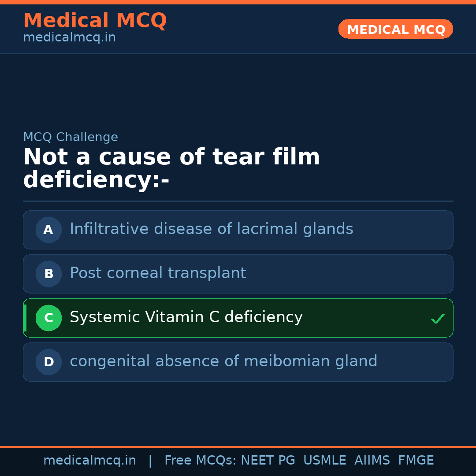Select USMLE in the footer bar
476x476 pixels.
coord(324,461)
